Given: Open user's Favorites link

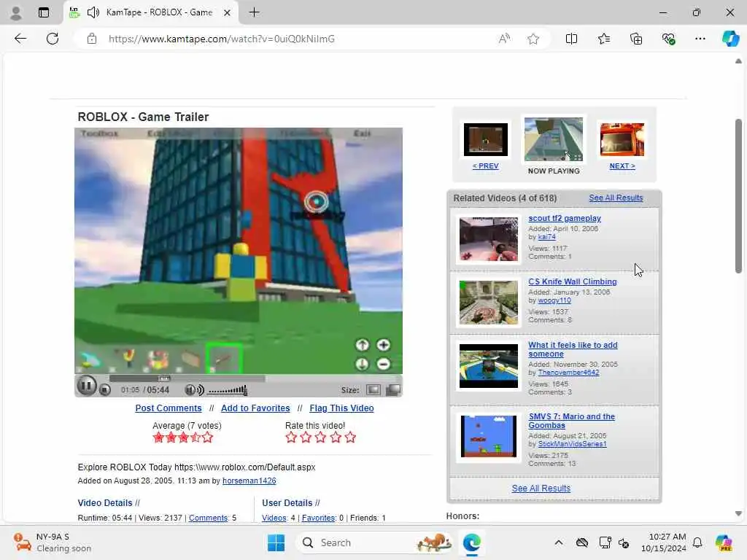Looking at the screenshot, I should [318, 518].
